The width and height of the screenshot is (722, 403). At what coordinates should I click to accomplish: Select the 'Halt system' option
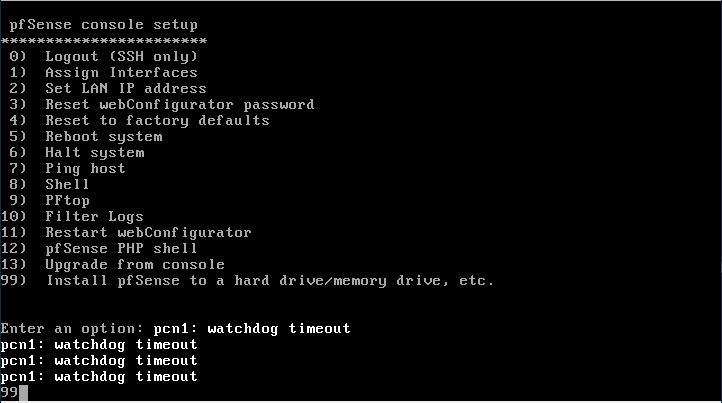77,152
